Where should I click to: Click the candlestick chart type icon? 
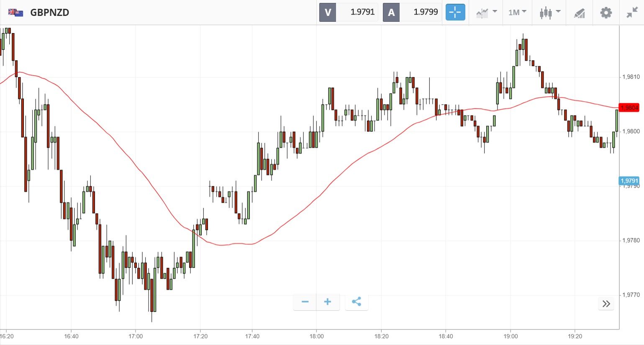tap(545, 13)
